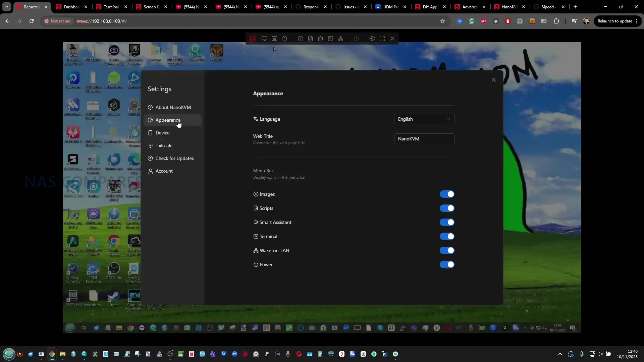Expand the Language dropdown showing English
Screen dimensions: 644x362
[x=424, y=119]
